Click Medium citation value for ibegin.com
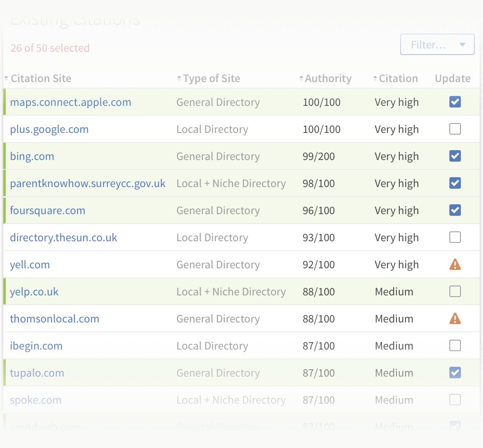Screen dimensions: 483x448 [394, 346]
